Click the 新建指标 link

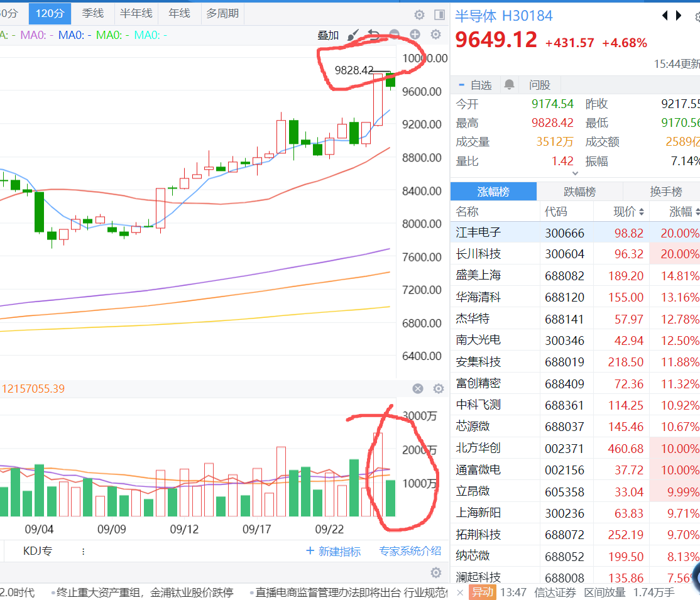(333, 551)
